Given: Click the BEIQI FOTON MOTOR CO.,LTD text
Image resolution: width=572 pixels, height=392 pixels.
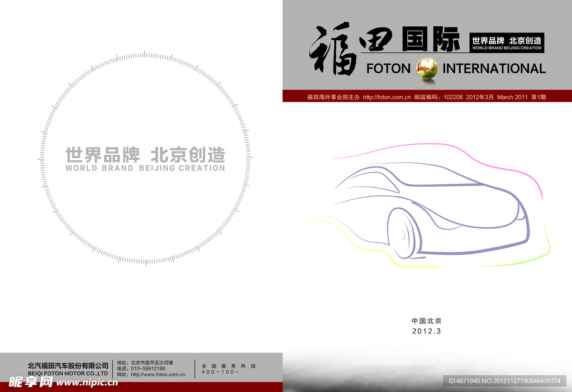Looking at the screenshot, I should click(x=68, y=374).
